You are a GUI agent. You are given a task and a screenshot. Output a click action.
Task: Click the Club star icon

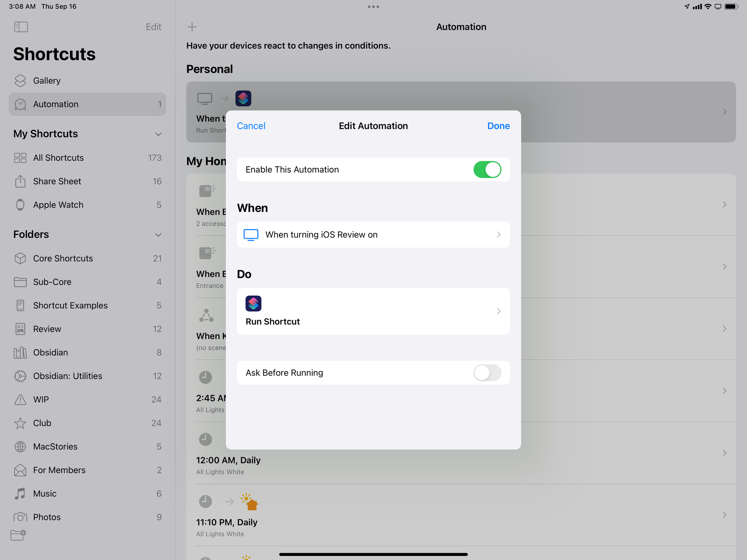pyautogui.click(x=20, y=423)
